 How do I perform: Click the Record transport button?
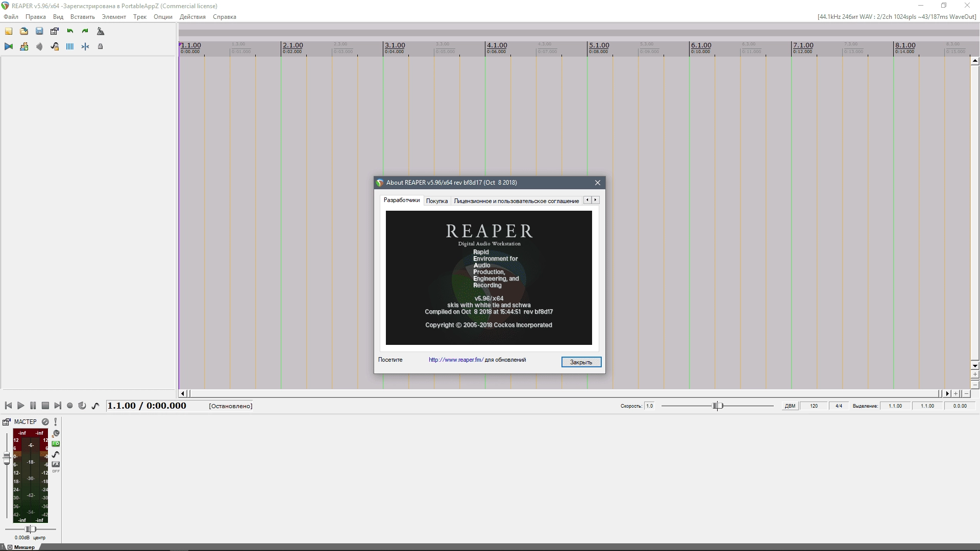click(x=70, y=406)
